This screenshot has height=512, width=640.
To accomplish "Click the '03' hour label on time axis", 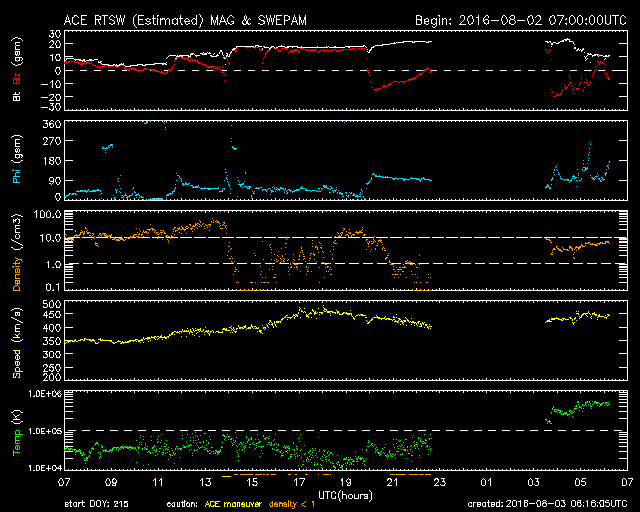I will [x=533, y=483].
